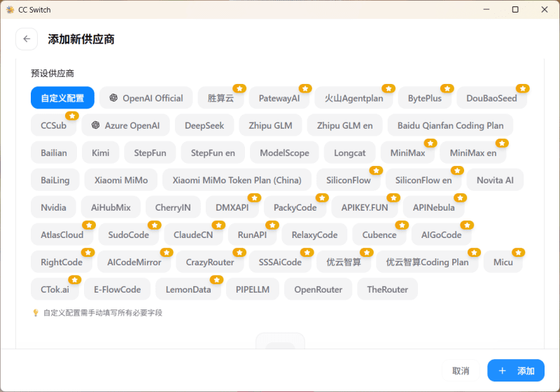The height and width of the screenshot is (392, 560).
Task: Select the DeepSeek preset
Action: tap(204, 125)
